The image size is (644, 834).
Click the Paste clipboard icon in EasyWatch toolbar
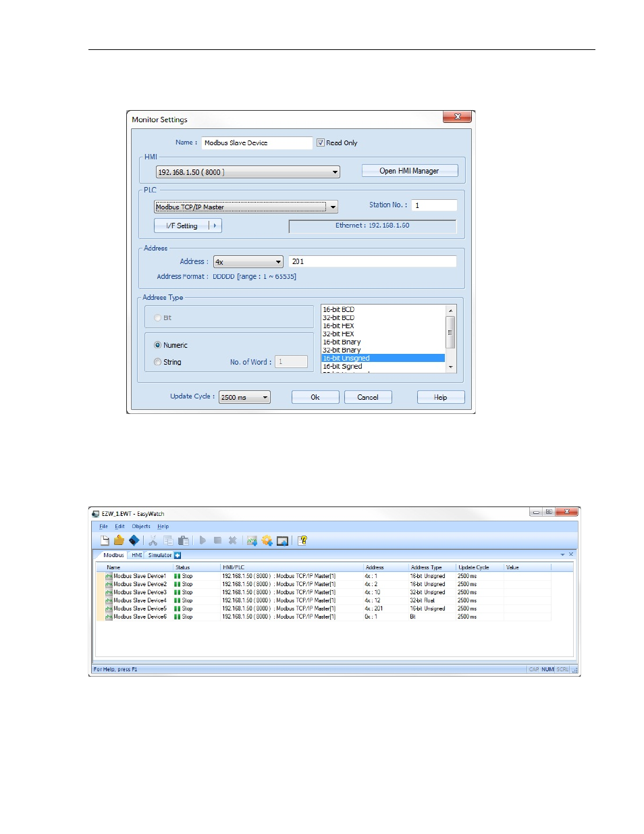point(183,540)
